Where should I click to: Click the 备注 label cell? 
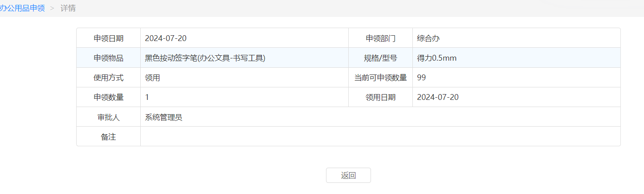(x=109, y=136)
